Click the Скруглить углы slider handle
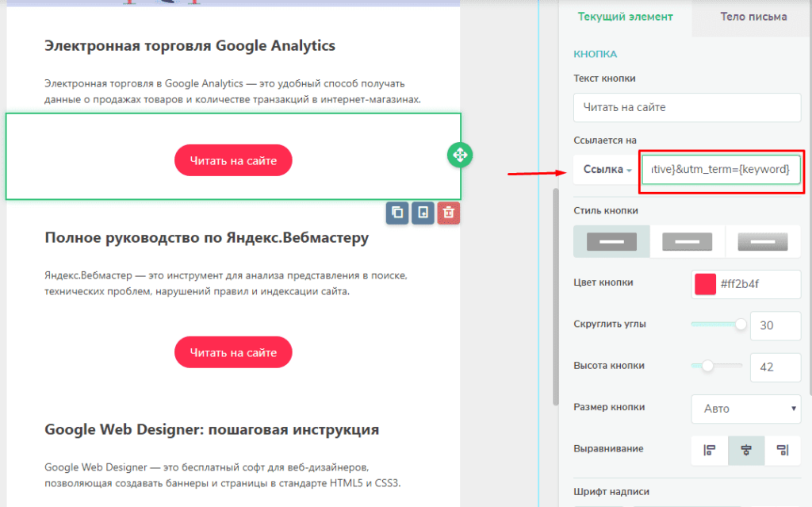 click(x=741, y=324)
